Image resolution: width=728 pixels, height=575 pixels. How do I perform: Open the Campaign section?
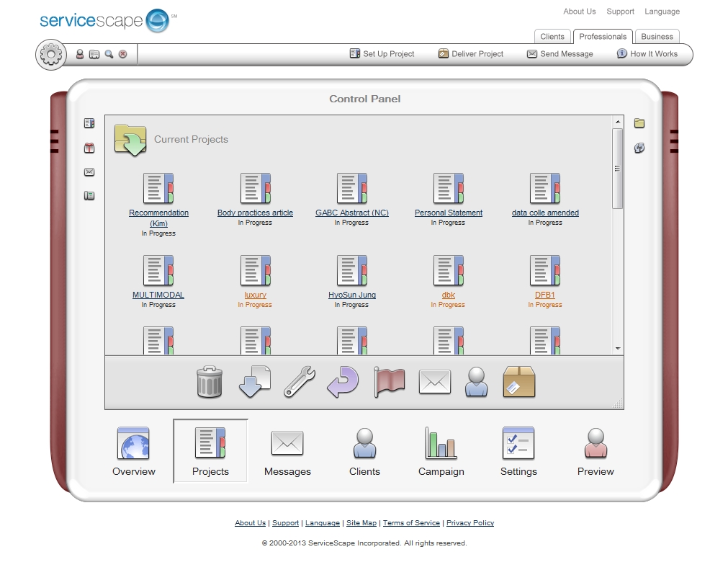point(441,452)
